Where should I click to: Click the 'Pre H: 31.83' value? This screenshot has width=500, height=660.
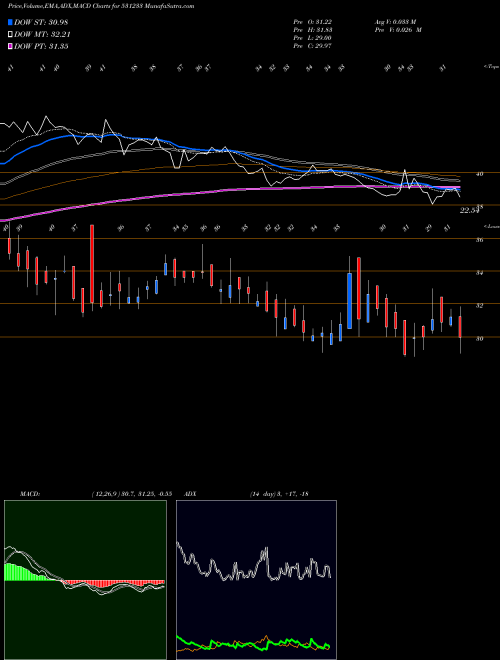click(313, 30)
